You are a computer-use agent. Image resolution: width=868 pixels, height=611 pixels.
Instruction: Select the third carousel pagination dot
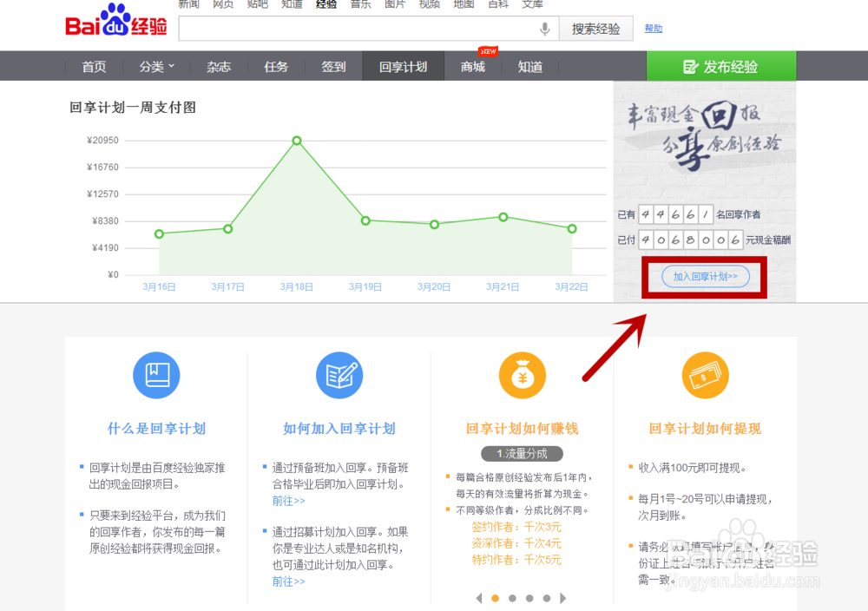529,598
